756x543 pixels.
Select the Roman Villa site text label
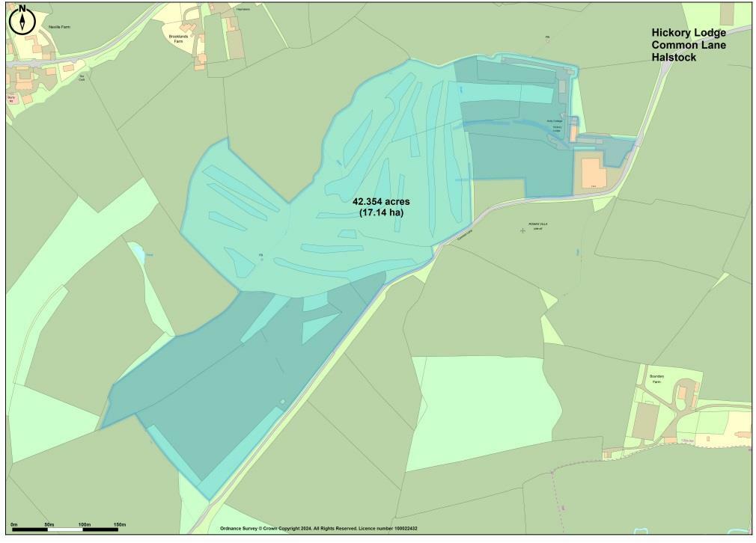pos(537,224)
